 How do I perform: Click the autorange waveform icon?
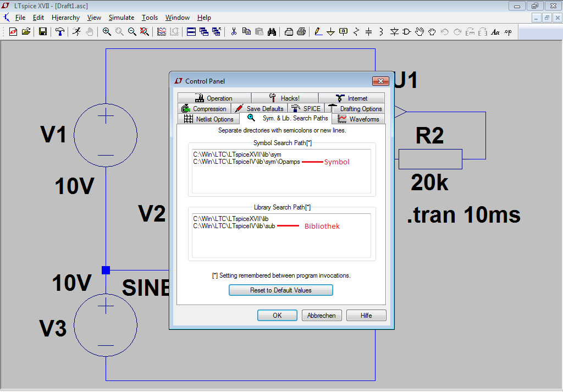pyautogui.click(x=162, y=32)
